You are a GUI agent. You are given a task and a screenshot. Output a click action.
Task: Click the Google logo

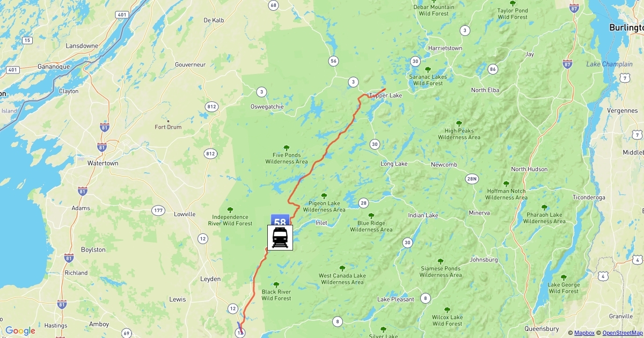[20, 331]
